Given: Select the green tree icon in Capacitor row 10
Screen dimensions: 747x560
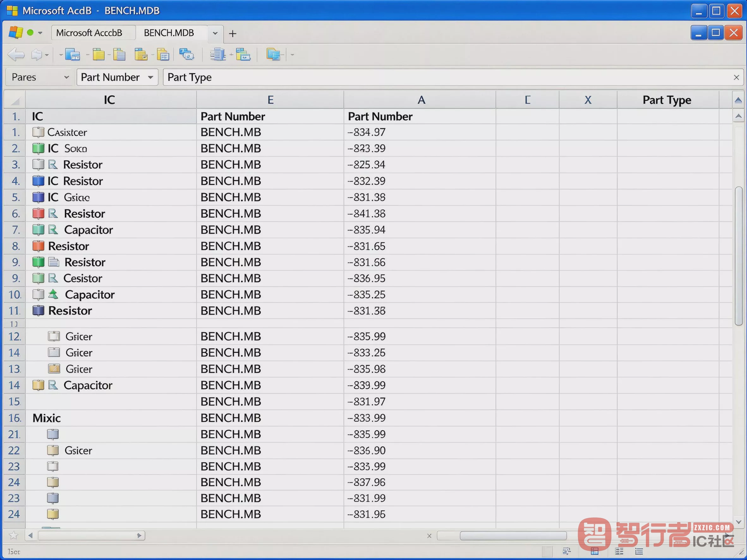Looking at the screenshot, I should click(x=53, y=294).
